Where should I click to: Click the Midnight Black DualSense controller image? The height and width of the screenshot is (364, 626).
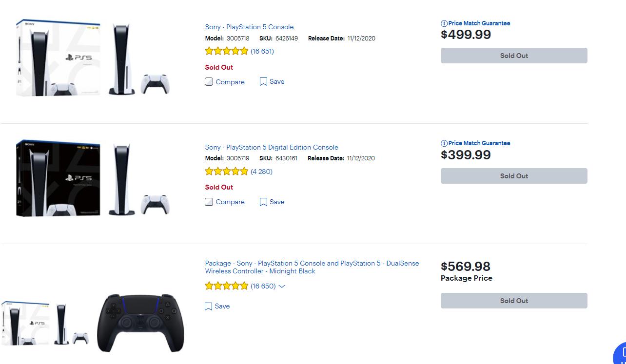[141, 323]
